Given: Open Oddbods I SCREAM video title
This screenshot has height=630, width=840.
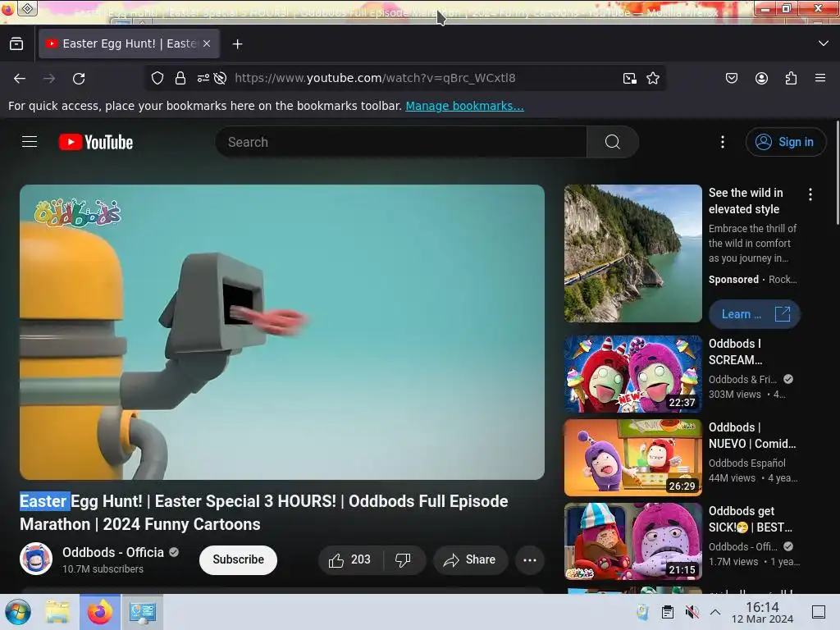Looking at the screenshot, I should 736,352.
